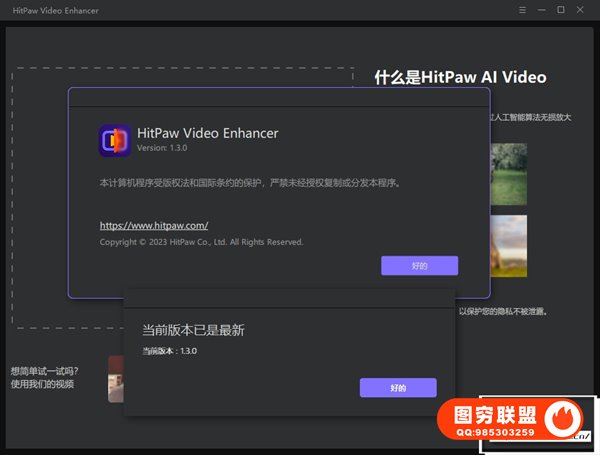The height and width of the screenshot is (455, 600).
Task: Click the 什么是HitPaw AI Video heading
Action: coord(460,77)
